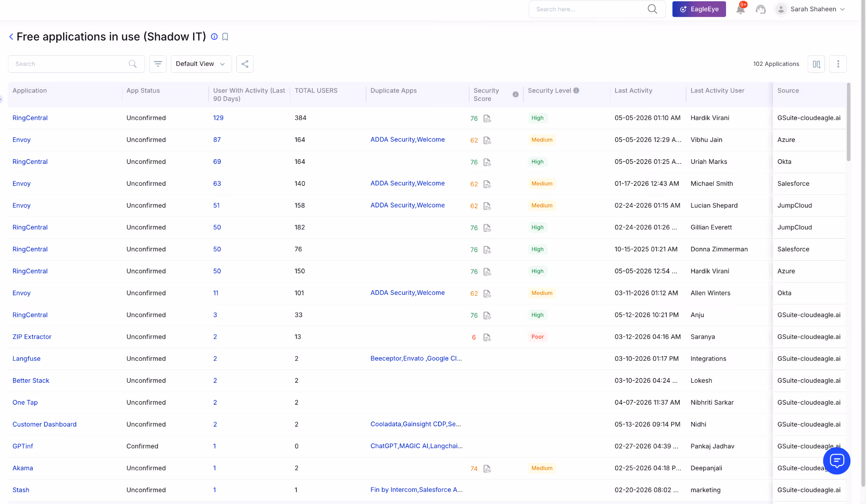Click Last Activity User Nibhriti Sarkar
Screen dimensions: 866x504
712,402
